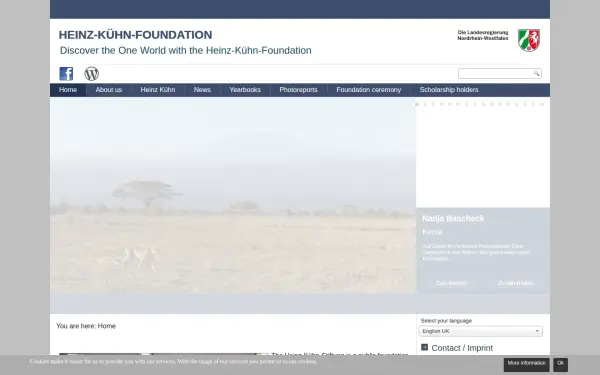Image resolution: width=600 pixels, height=375 pixels.
Task: Open the Scholarship holders menu item
Action: tap(449, 90)
